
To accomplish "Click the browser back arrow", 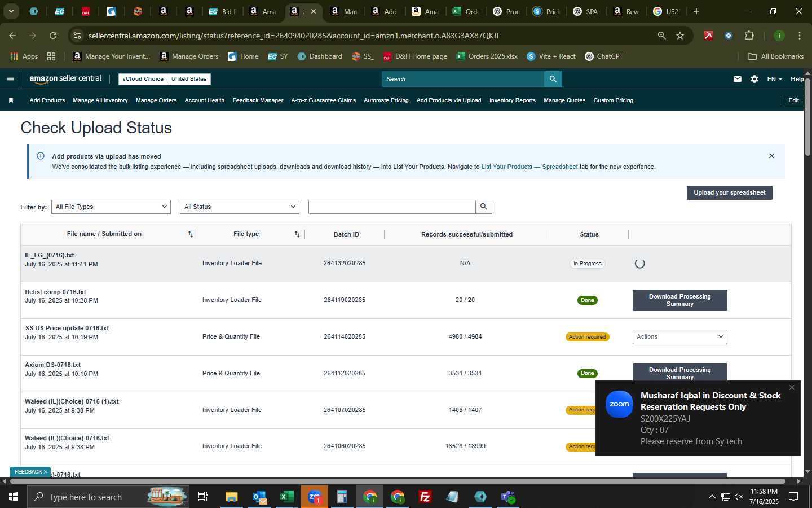I will [x=12, y=36].
